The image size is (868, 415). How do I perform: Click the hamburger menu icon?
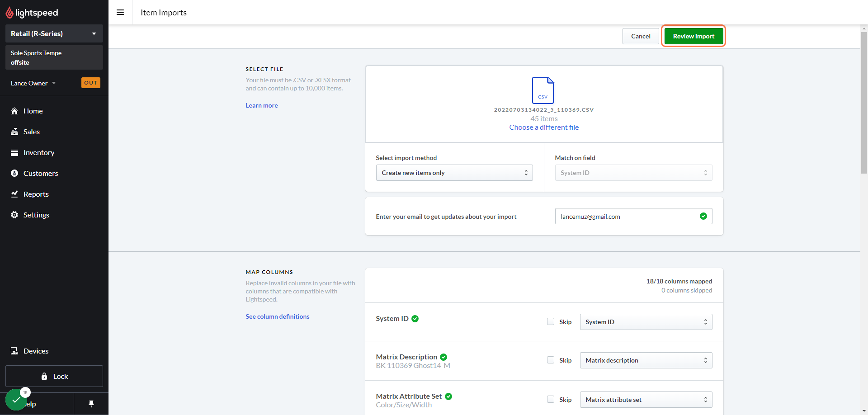click(x=120, y=12)
